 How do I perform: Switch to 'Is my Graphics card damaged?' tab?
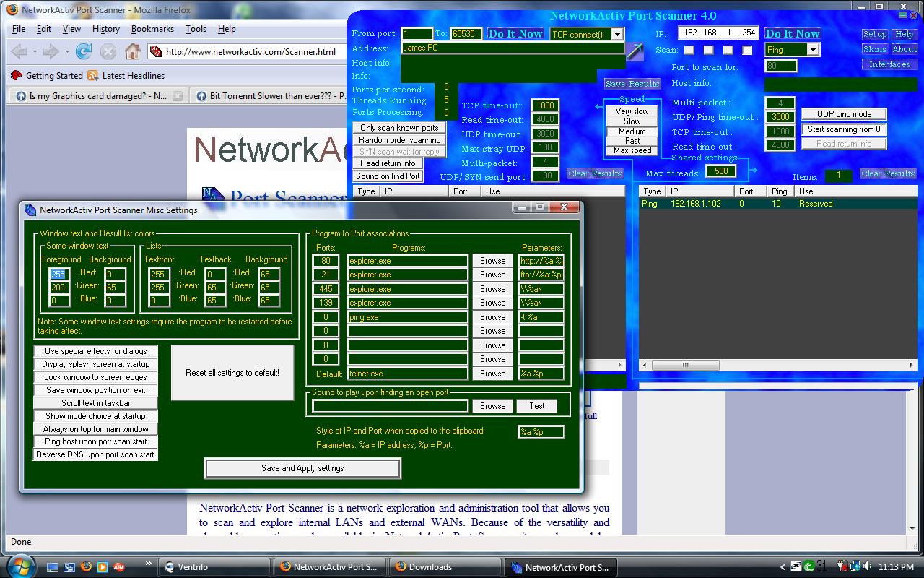[97, 95]
